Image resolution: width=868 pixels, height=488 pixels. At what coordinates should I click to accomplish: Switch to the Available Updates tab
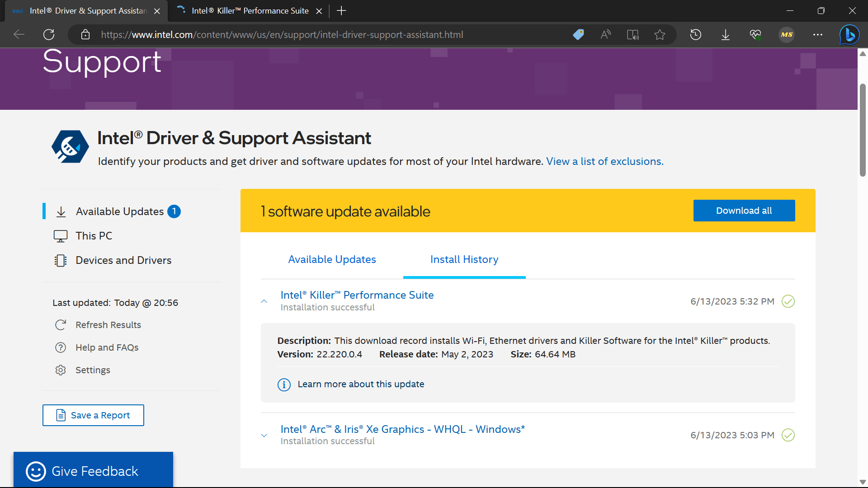(332, 259)
